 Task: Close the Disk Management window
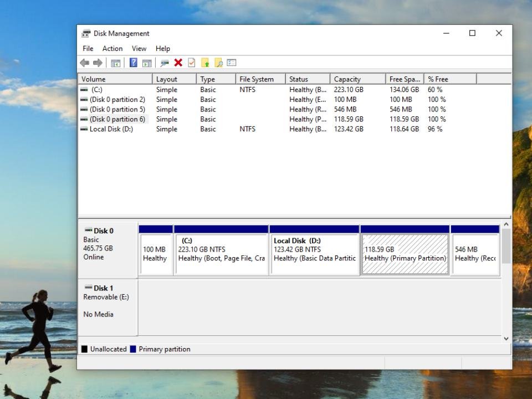(x=499, y=33)
